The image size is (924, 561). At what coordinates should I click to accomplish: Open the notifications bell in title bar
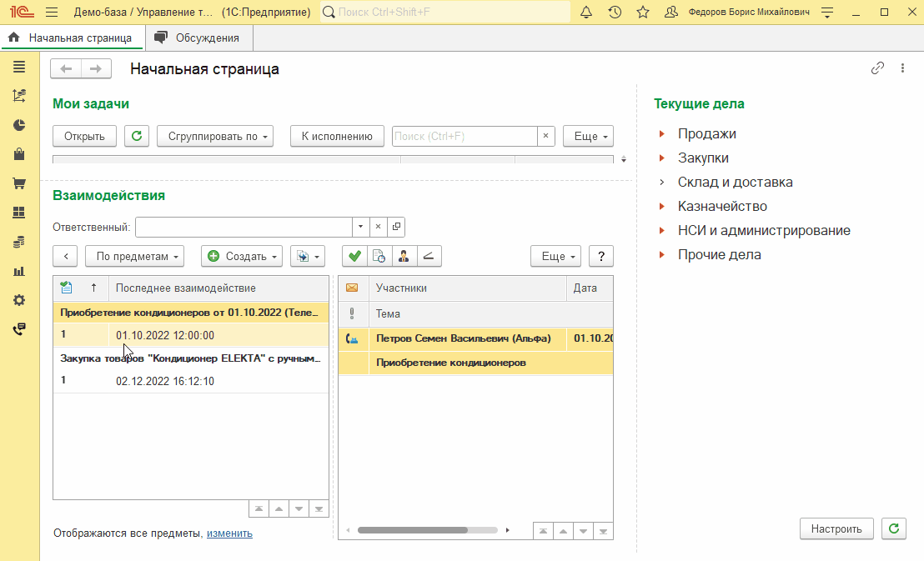tap(586, 13)
